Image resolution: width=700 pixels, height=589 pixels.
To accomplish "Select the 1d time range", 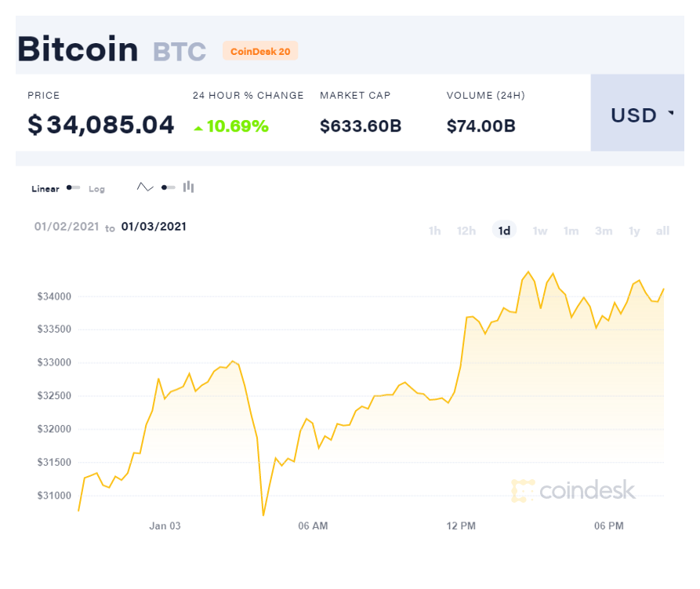I will [504, 231].
